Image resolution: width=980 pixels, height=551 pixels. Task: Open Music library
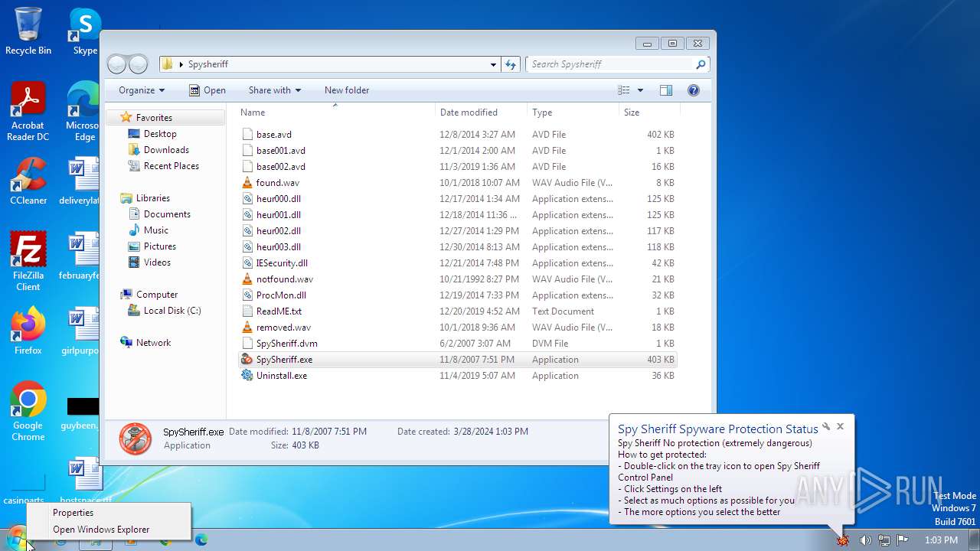156,230
